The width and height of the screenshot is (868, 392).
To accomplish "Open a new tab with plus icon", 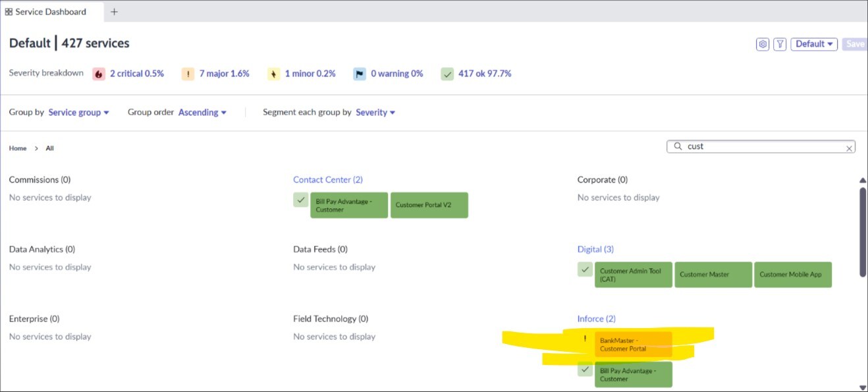I will 114,12.
